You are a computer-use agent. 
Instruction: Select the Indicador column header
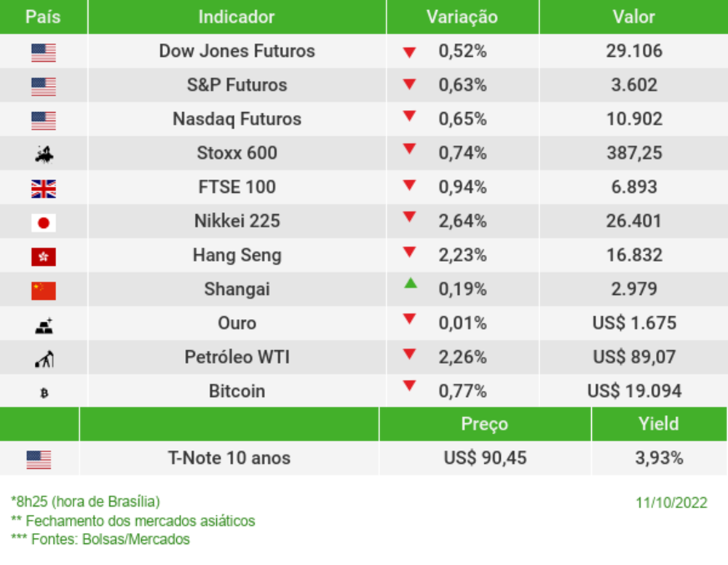point(237,17)
